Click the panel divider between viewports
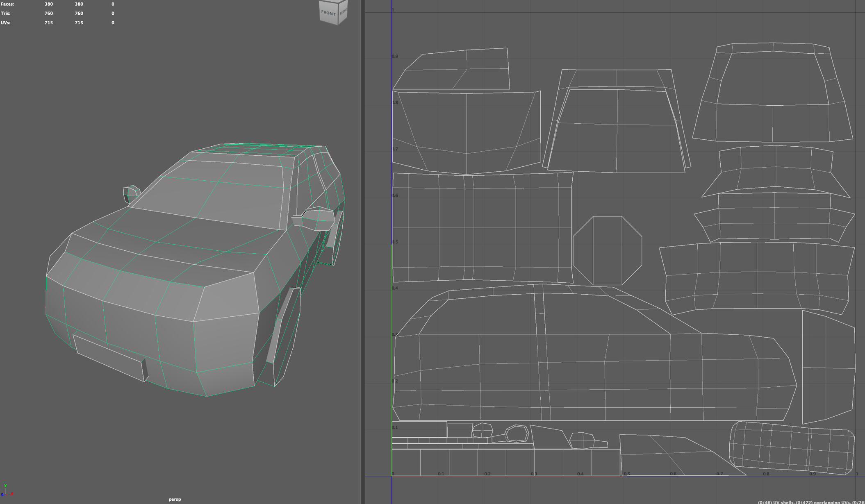Screen dimensions: 865x504 (x=362, y=252)
